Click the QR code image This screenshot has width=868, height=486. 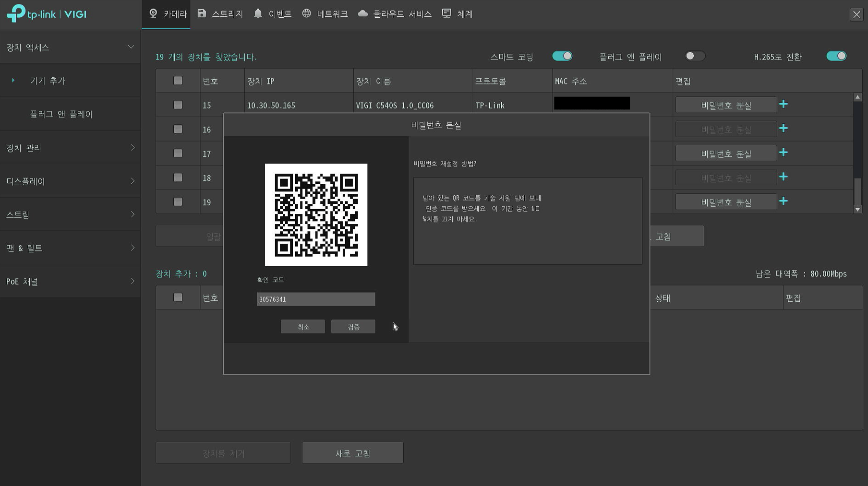tap(316, 215)
